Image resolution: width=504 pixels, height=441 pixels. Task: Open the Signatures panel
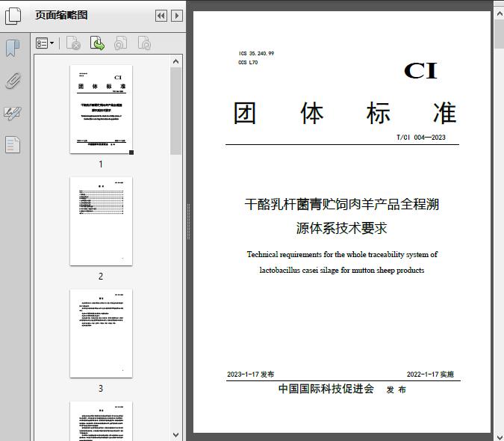pyautogui.click(x=13, y=113)
